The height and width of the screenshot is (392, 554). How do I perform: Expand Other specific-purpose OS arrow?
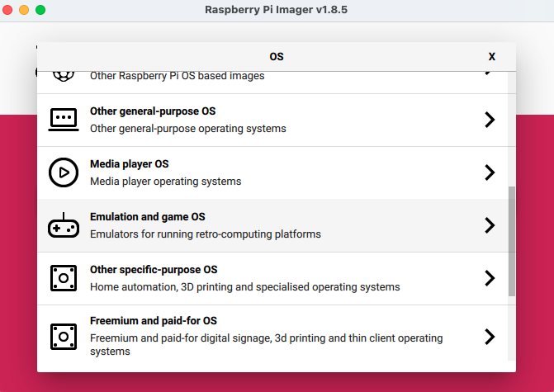[x=490, y=278]
